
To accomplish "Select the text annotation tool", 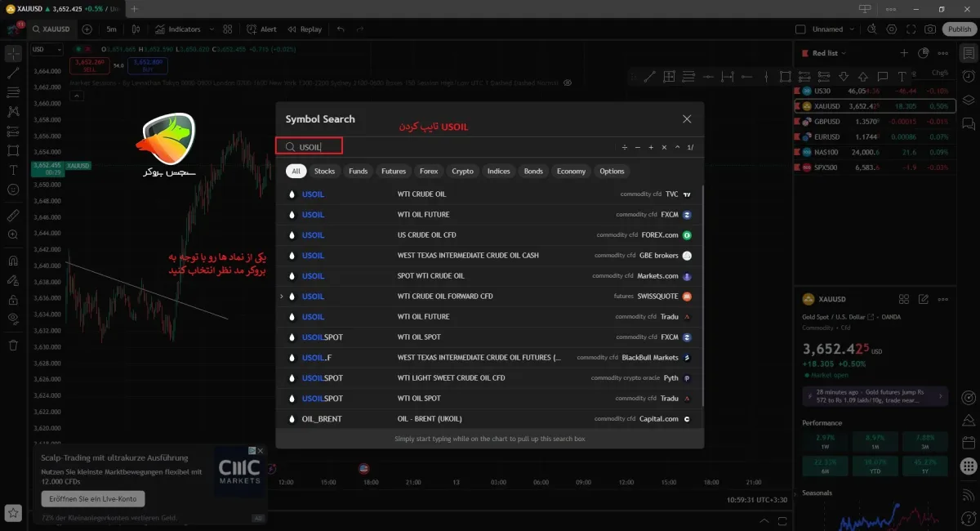I will (13, 170).
